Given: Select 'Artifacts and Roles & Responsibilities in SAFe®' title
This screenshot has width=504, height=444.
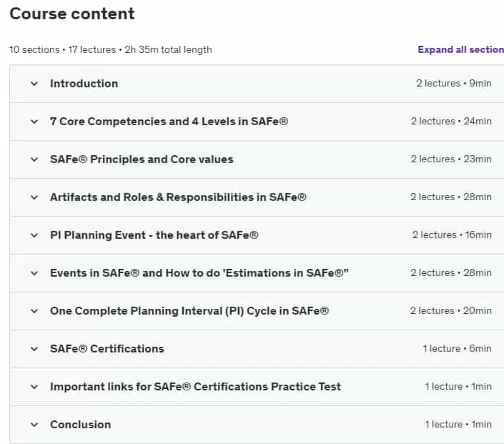Looking at the screenshot, I should [x=178, y=197].
